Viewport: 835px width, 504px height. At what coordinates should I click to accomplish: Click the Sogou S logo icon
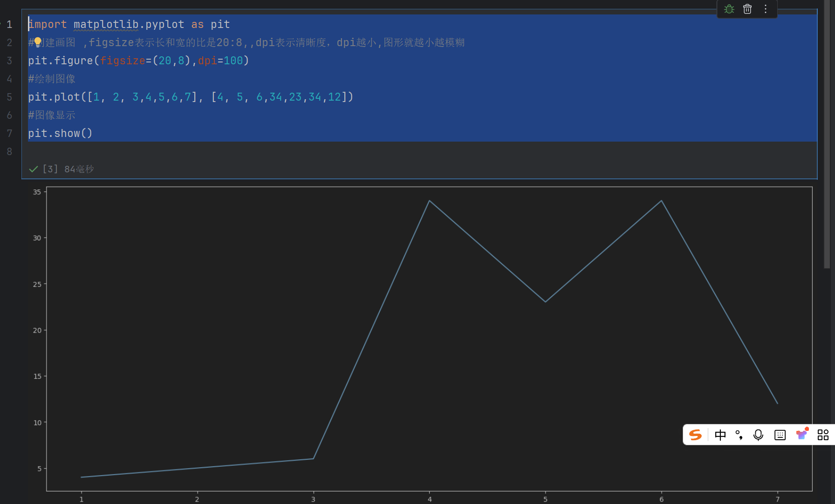pos(695,435)
